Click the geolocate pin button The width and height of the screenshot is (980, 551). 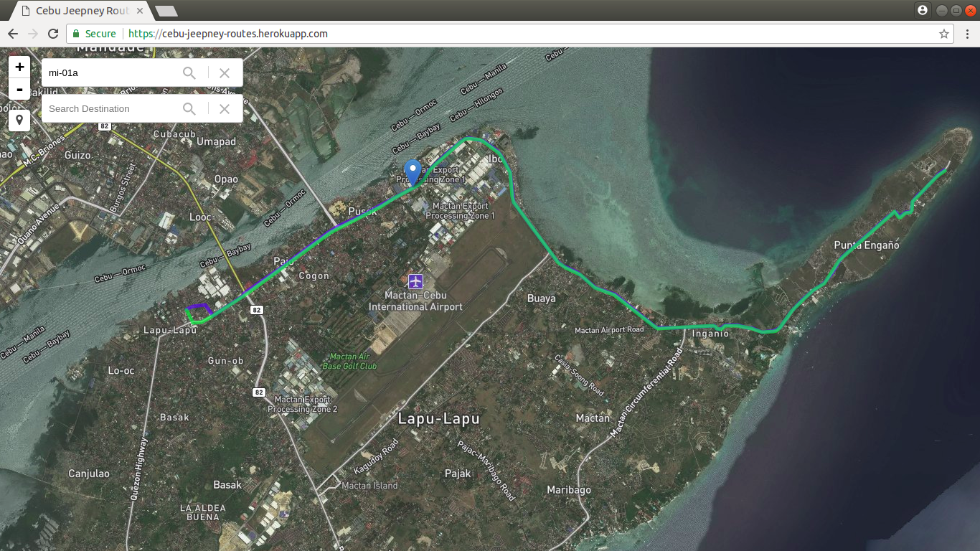[19, 120]
